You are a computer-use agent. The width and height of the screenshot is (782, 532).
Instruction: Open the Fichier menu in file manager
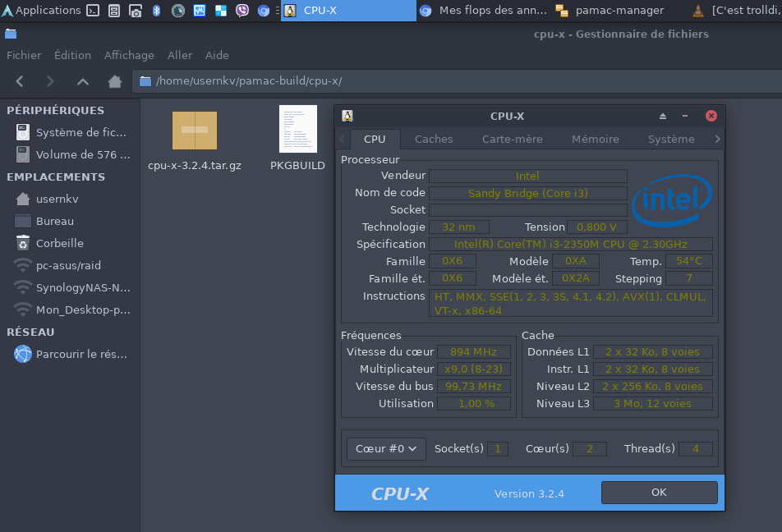(x=24, y=55)
